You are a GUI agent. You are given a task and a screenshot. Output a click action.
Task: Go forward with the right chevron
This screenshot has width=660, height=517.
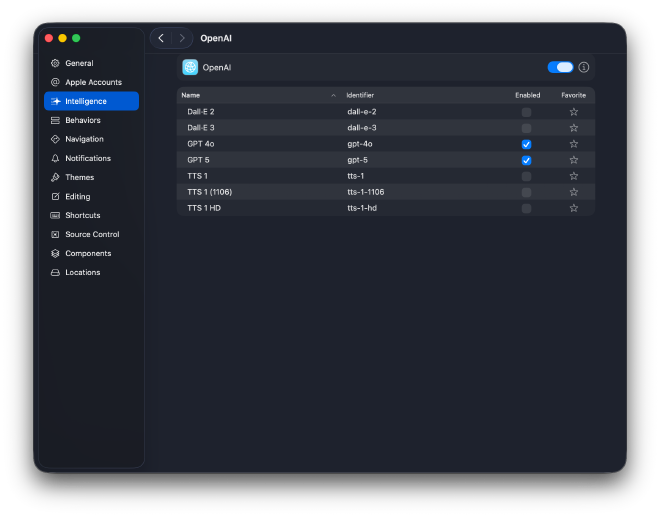click(x=182, y=38)
